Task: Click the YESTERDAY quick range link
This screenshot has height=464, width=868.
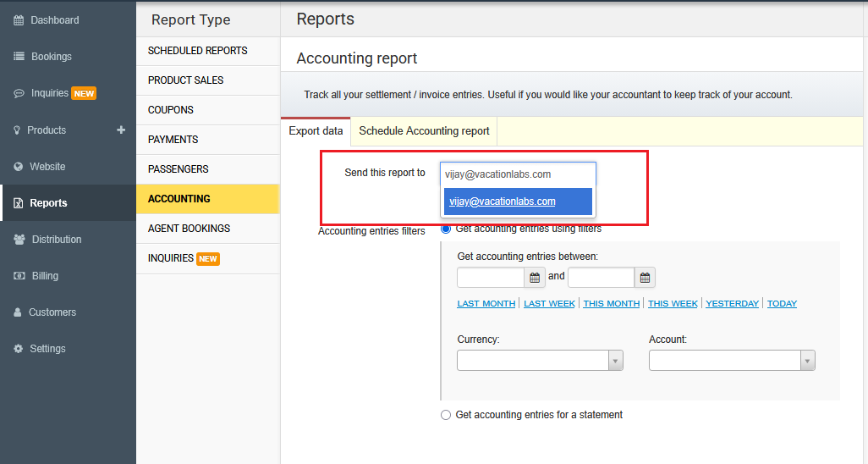Action: click(732, 304)
